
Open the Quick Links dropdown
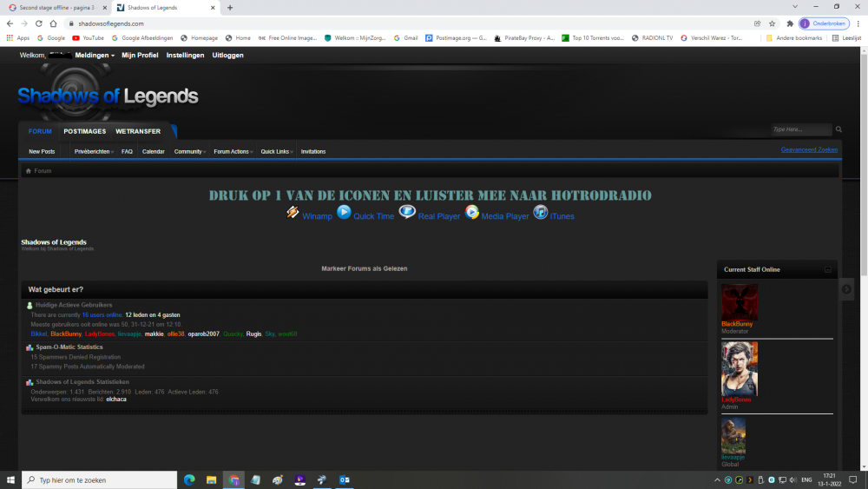277,152
